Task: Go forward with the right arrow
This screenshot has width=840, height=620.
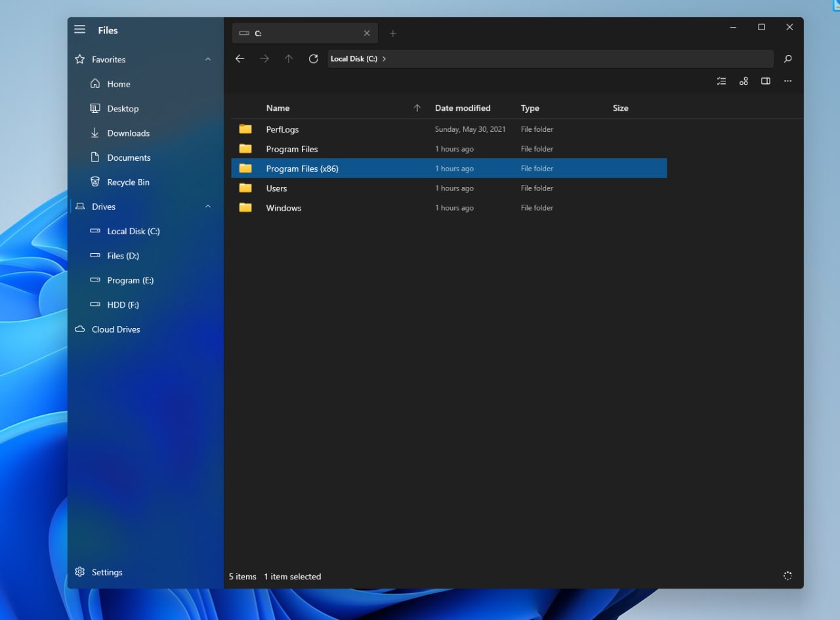Action: [264, 59]
